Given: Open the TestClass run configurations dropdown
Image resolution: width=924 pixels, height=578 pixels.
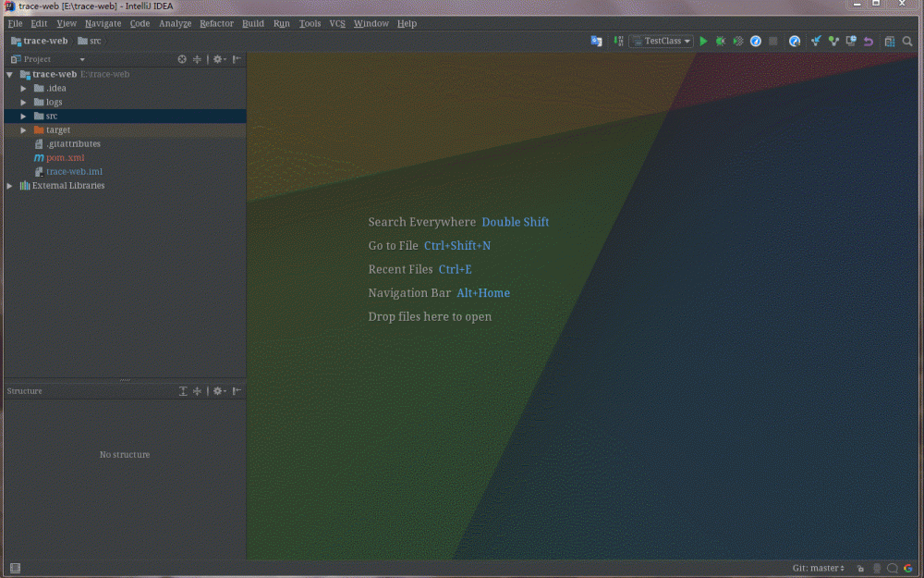Looking at the screenshot, I should click(x=660, y=41).
